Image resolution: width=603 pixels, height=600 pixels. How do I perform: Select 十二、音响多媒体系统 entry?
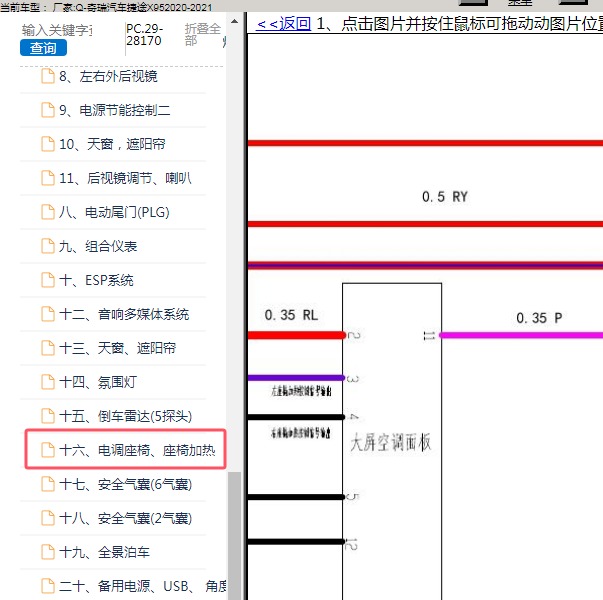pyautogui.click(x=124, y=314)
